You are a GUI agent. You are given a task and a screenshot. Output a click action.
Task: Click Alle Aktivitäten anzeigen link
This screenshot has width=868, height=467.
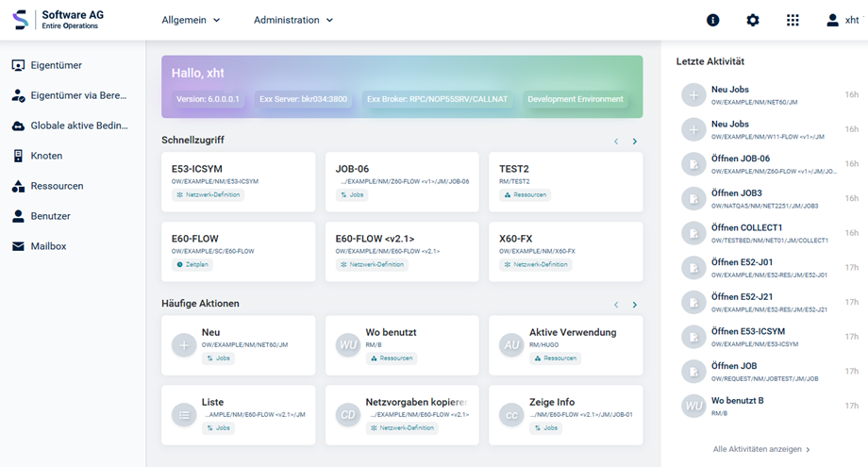coord(761,449)
